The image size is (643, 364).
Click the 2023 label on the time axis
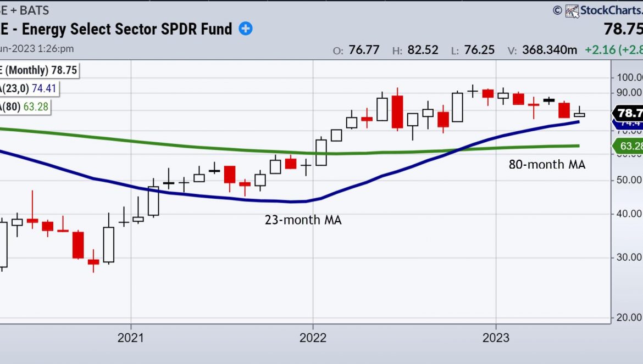tap(496, 338)
